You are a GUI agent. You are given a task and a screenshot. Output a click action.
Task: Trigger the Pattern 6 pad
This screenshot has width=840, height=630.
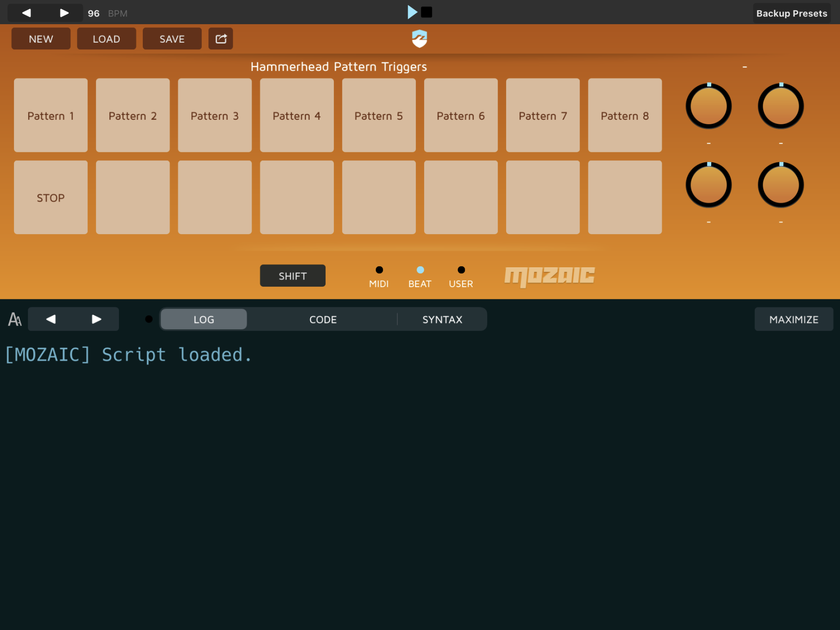point(461,115)
